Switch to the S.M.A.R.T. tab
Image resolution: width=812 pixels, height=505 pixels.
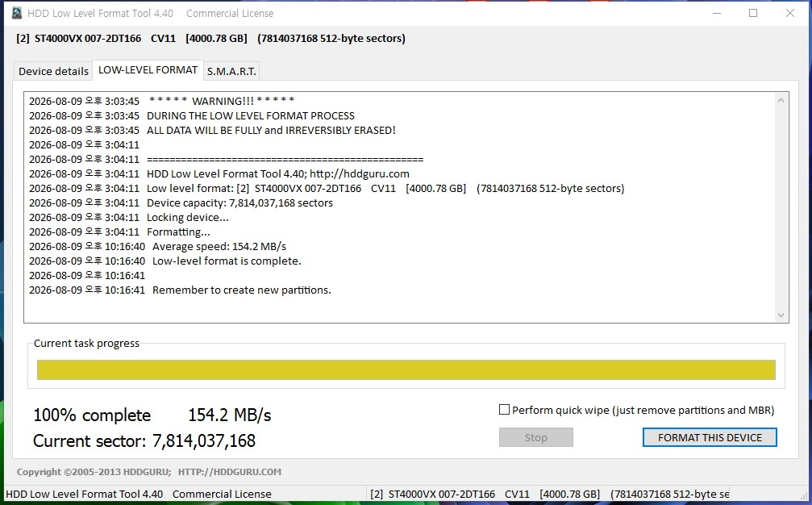coord(231,71)
